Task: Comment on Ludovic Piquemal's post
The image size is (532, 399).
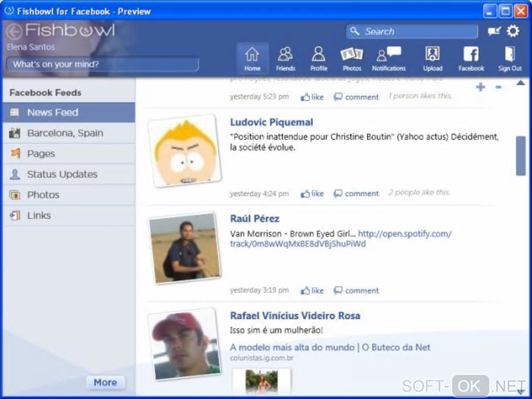Action: click(356, 194)
